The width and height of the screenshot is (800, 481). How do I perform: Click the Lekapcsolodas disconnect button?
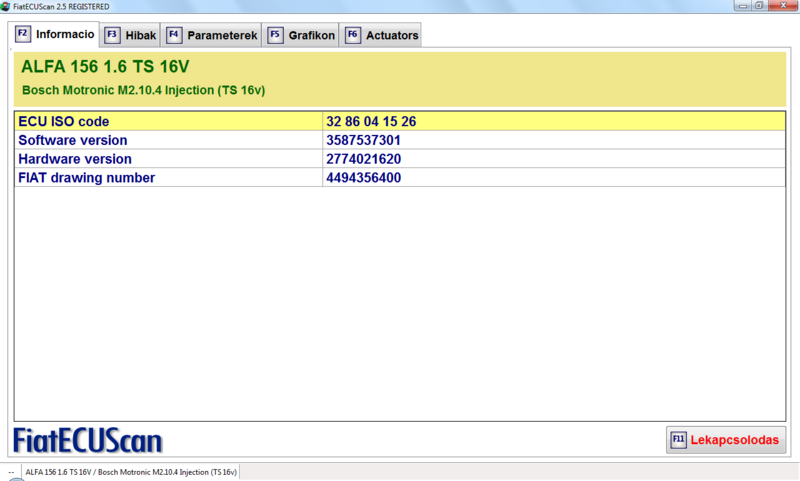[726, 440]
